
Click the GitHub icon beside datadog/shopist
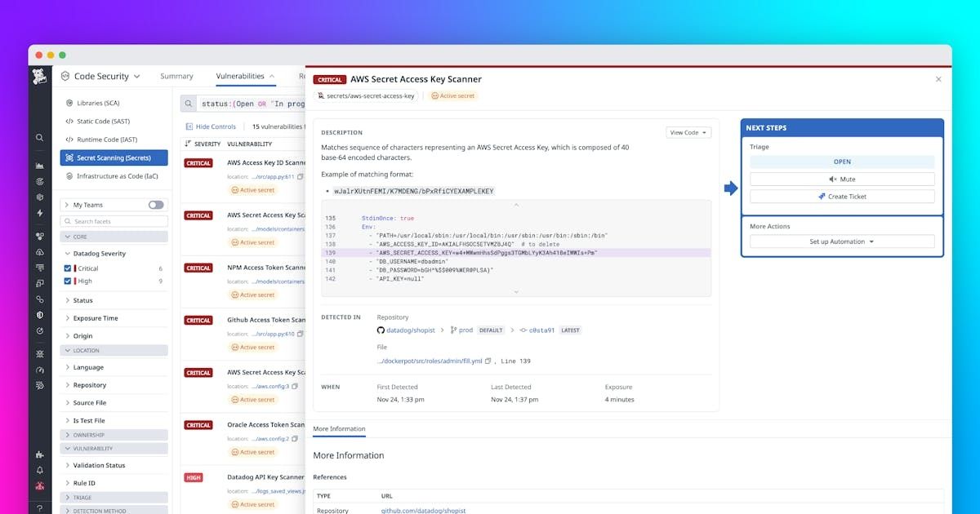pyautogui.click(x=381, y=330)
